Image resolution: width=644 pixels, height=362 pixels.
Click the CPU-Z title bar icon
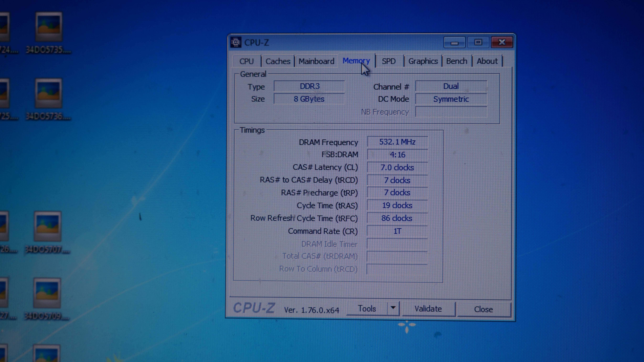(x=236, y=42)
